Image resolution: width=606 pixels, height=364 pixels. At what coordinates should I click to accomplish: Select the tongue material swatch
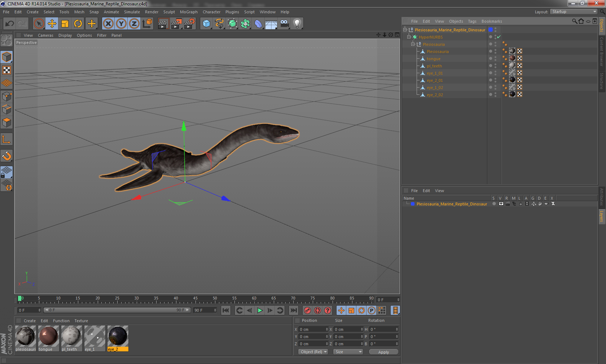coord(49,336)
